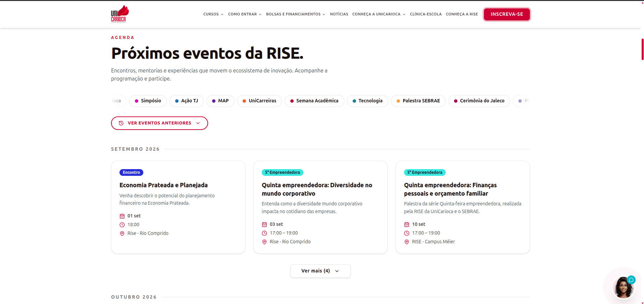Click the history clock icon in Ver Eventos Anteriores
The image size is (644, 304).
[x=121, y=123]
